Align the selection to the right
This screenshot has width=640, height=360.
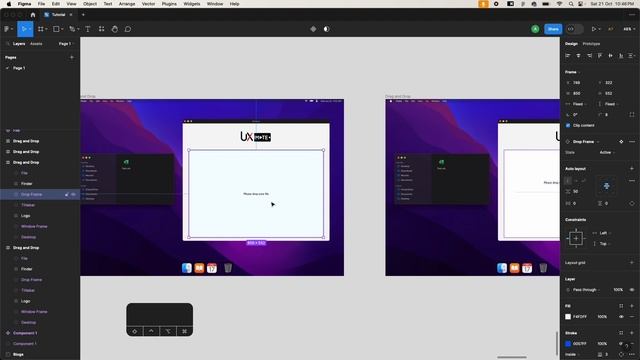click(x=589, y=56)
